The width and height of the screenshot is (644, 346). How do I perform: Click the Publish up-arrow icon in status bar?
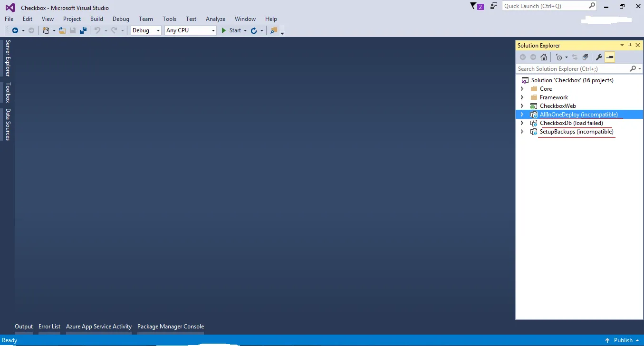(607, 340)
